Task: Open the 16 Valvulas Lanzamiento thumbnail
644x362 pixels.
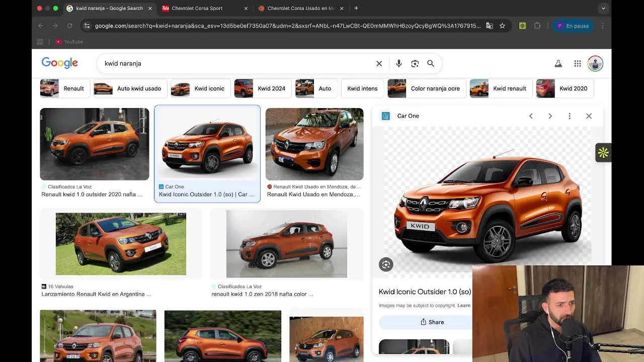Action: point(121,244)
